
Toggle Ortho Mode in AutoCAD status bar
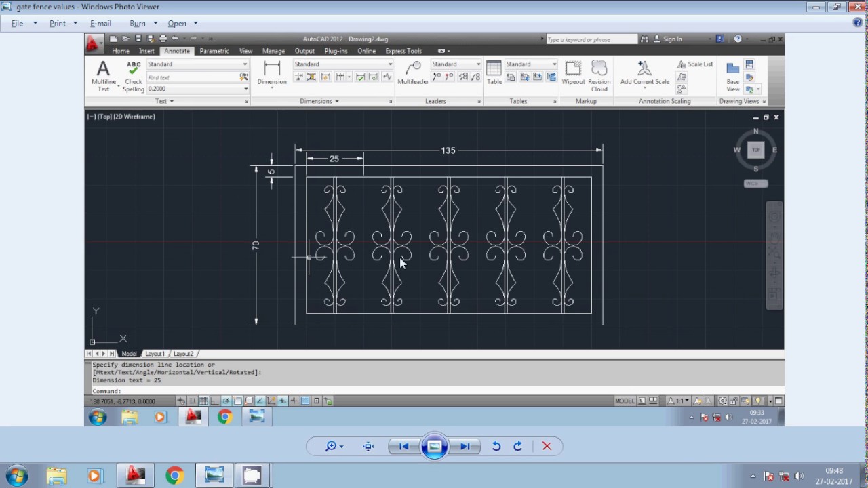[214, 401]
